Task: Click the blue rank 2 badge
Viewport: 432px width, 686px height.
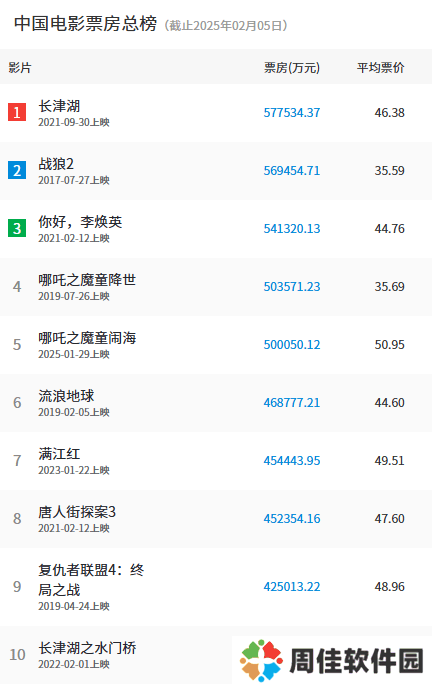Action: 17,170
